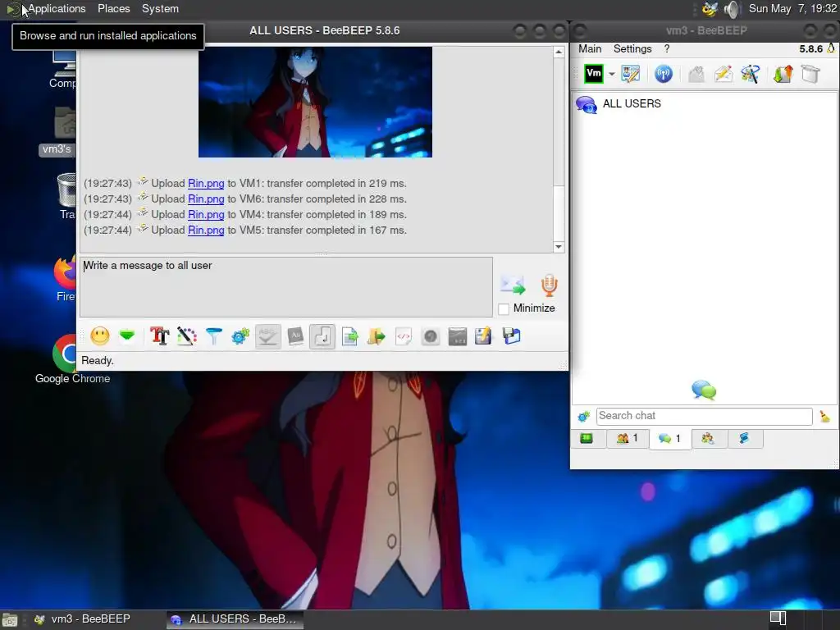Pick a text color with the palette pencil
The height and width of the screenshot is (630, 840).
point(186,336)
